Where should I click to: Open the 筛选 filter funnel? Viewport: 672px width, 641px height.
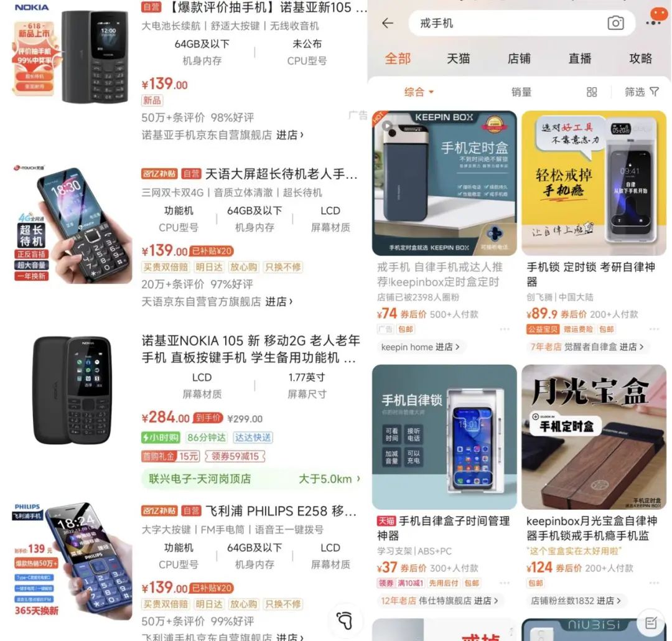pos(642,91)
